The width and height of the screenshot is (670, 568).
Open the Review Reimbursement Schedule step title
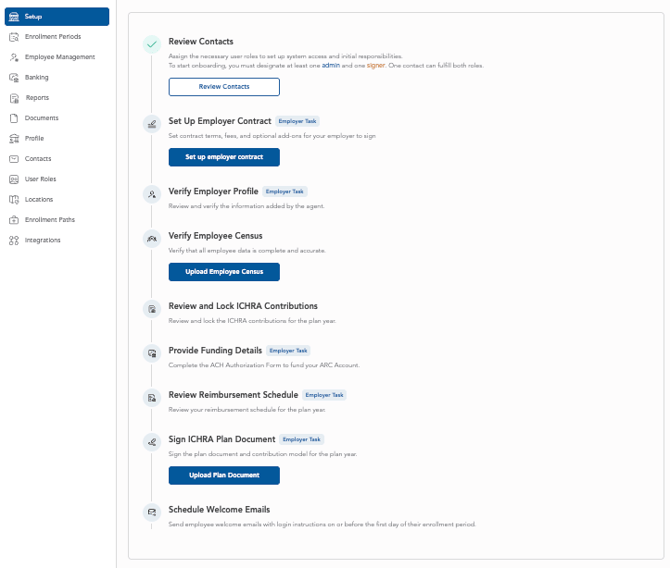pos(233,395)
